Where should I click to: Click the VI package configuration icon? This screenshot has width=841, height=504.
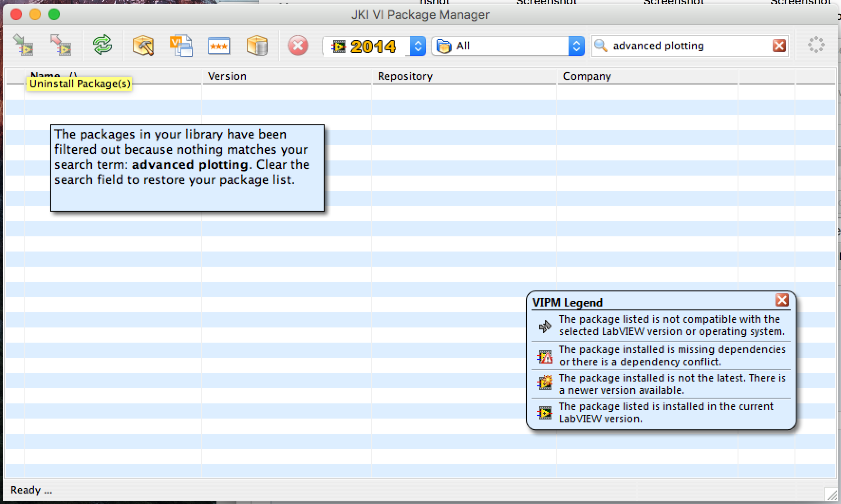tap(181, 46)
